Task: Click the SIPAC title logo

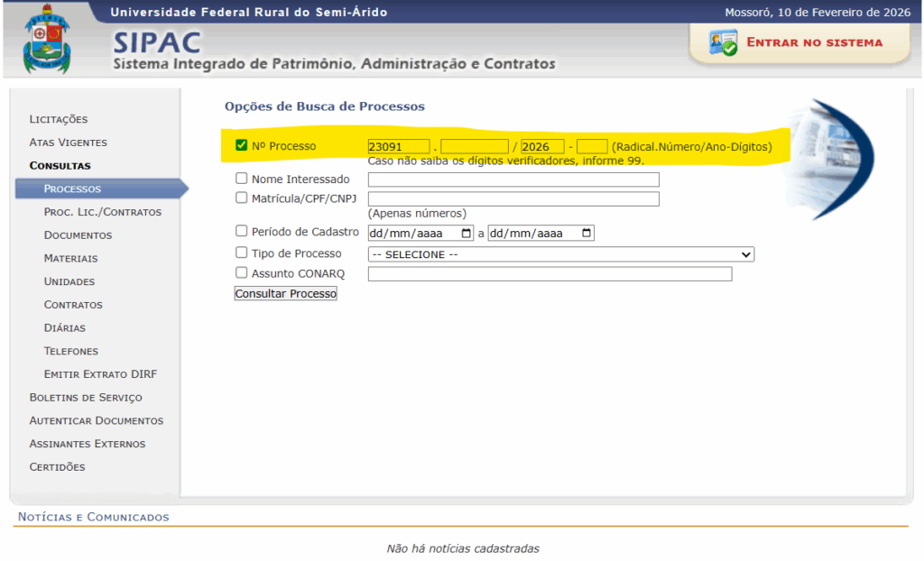Action: click(157, 42)
